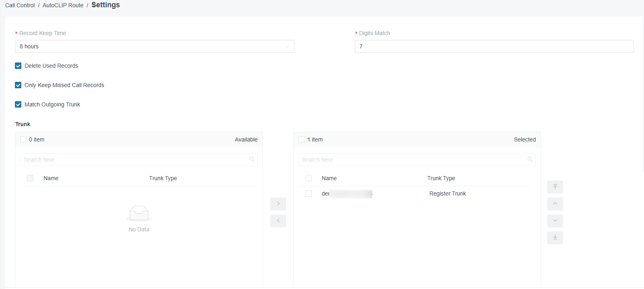
Task: Check the Register Trunk row checkbox
Action: coord(309,193)
